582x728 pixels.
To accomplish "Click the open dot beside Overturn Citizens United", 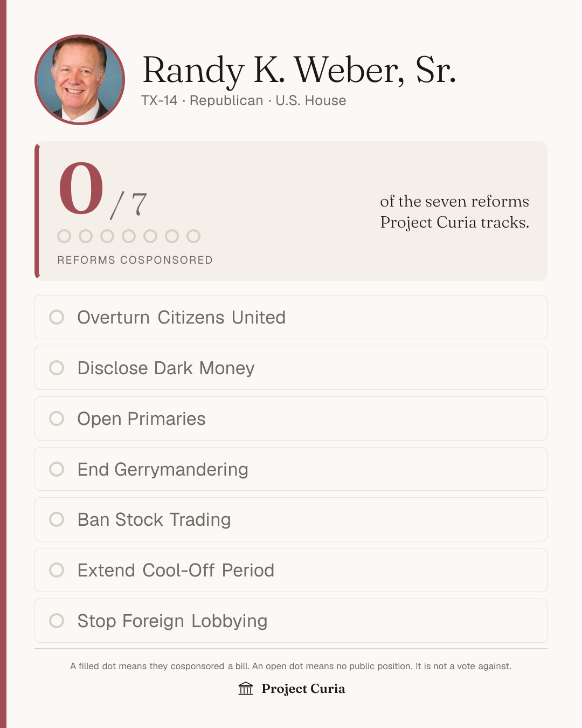I will 57,317.
